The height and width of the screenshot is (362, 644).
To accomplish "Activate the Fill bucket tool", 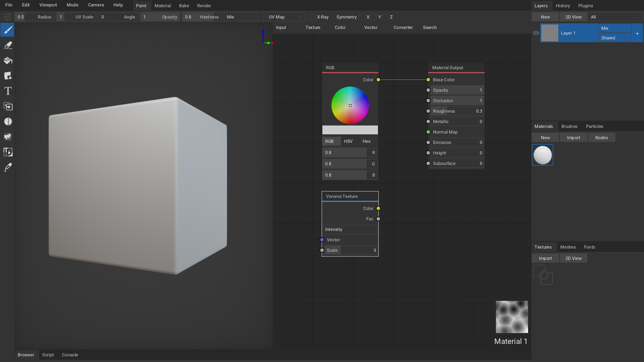I will tap(7, 60).
